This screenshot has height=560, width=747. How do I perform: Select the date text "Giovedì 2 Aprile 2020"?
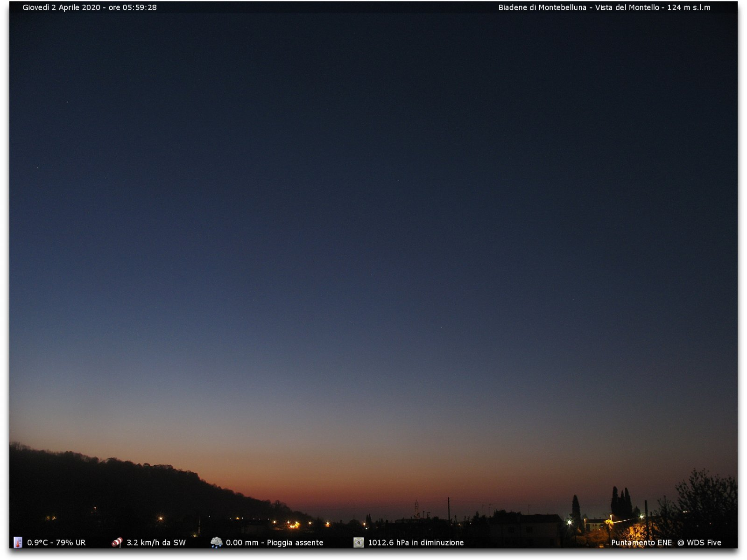(61, 7)
